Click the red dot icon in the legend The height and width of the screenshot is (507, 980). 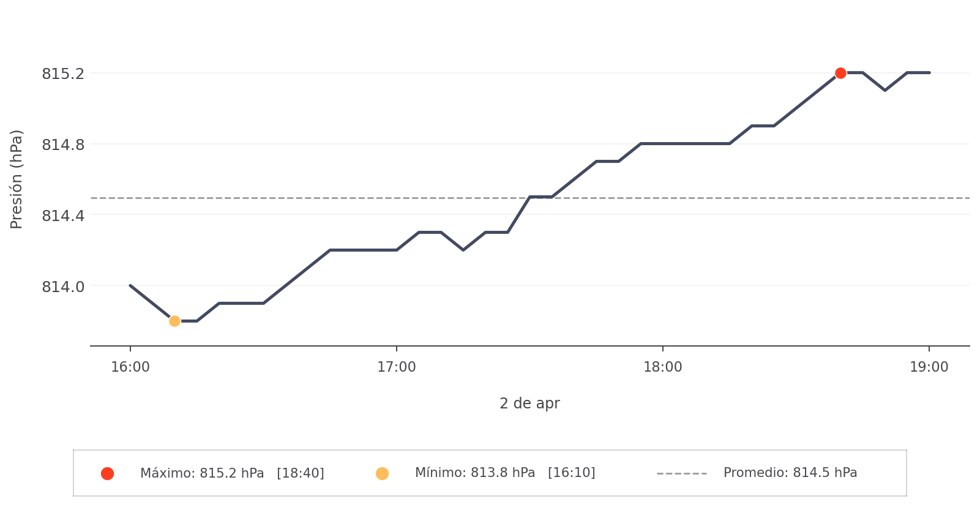tap(107, 473)
